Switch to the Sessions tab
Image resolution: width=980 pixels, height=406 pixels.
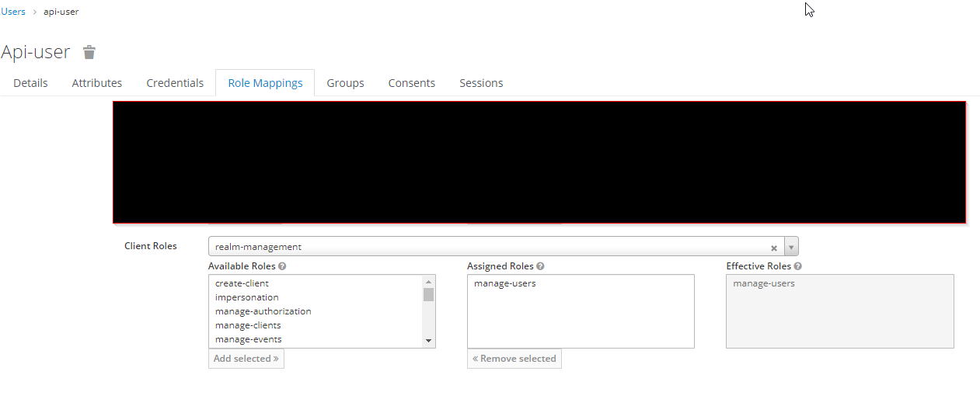click(481, 83)
